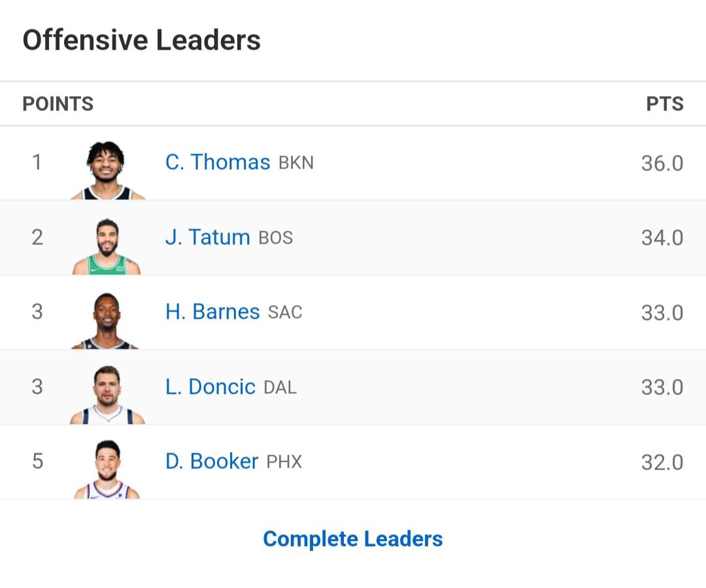
Task: Click the BKN team abbreviation
Action: (x=296, y=163)
